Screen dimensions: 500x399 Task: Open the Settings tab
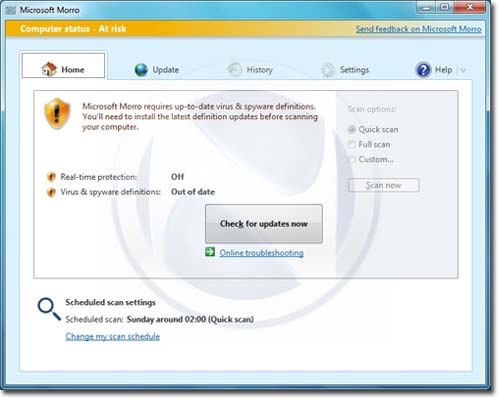[x=345, y=70]
